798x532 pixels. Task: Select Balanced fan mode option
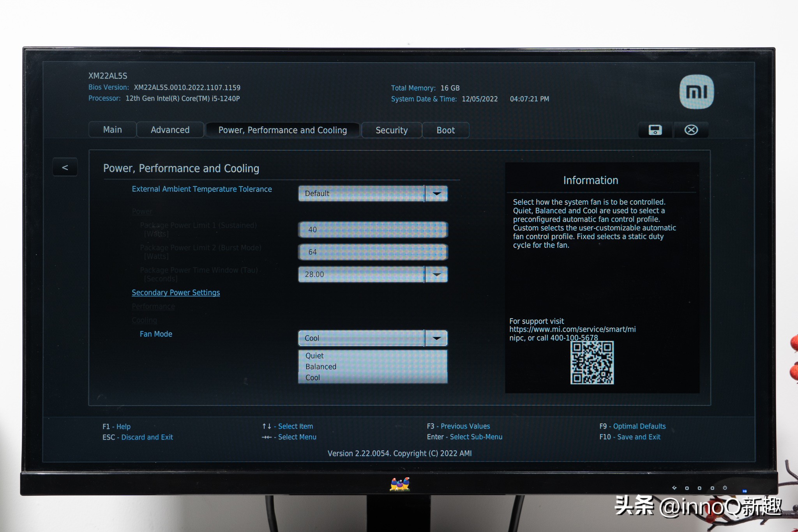[321, 367]
